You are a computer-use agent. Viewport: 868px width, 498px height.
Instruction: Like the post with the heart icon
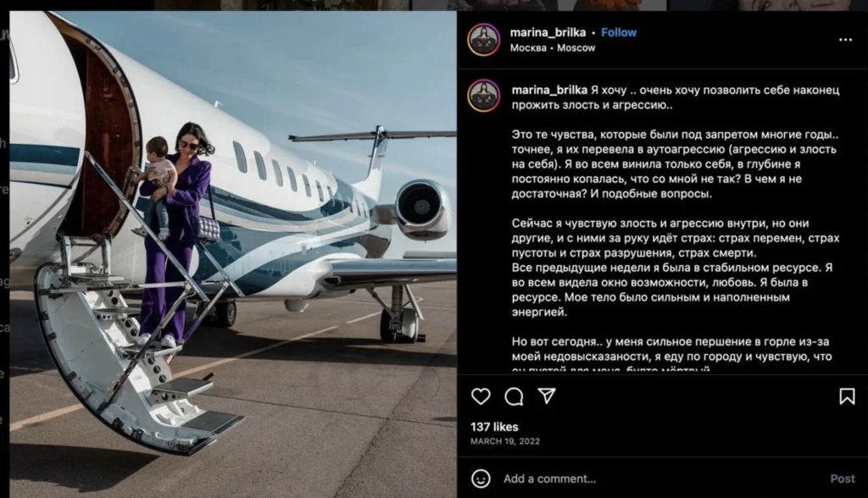[481, 396]
